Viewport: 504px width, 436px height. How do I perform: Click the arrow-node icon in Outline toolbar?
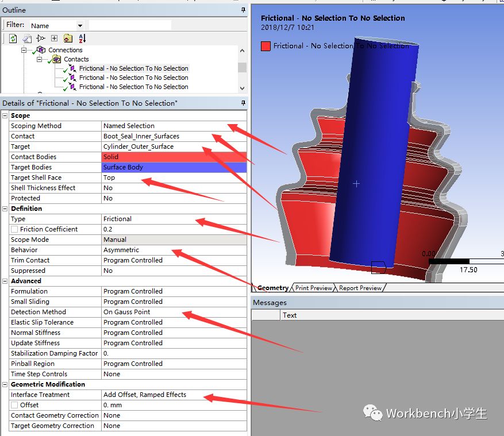coord(40,38)
